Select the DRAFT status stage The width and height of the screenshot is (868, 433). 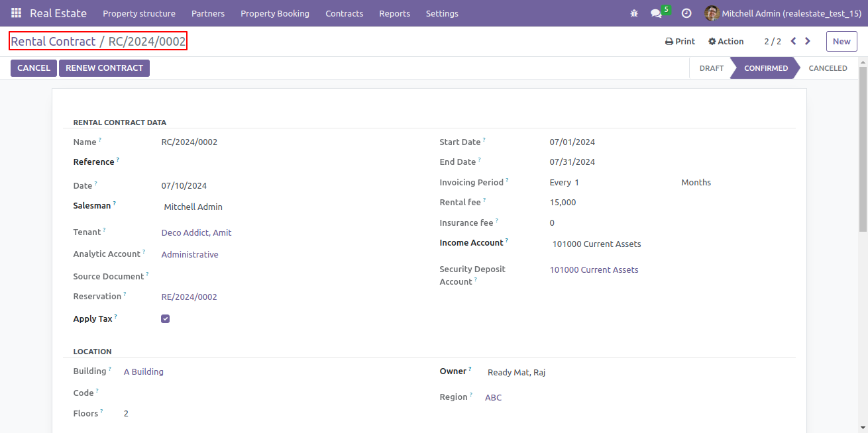[711, 68]
